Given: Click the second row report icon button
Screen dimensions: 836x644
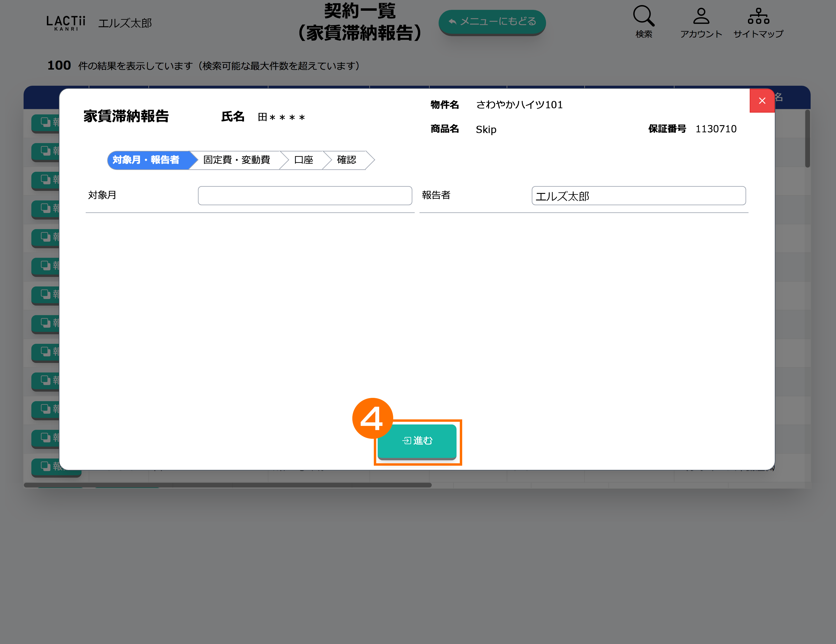Looking at the screenshot, I should (x=45, y=151).
